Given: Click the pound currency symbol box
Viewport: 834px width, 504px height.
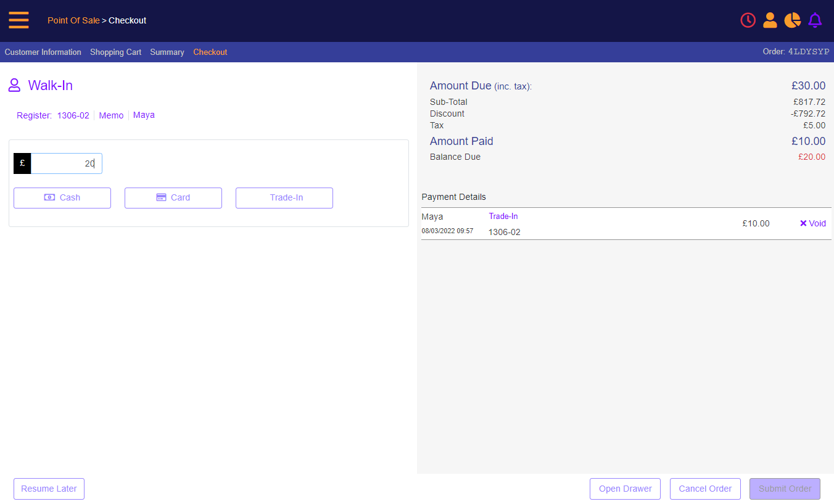Looking at the screenshot, I should (x=22, y=163).
